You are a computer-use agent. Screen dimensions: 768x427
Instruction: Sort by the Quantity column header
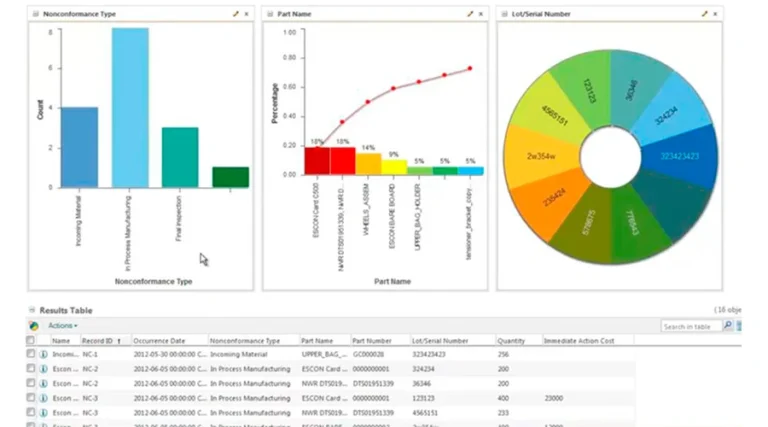(x=511, y=341)
